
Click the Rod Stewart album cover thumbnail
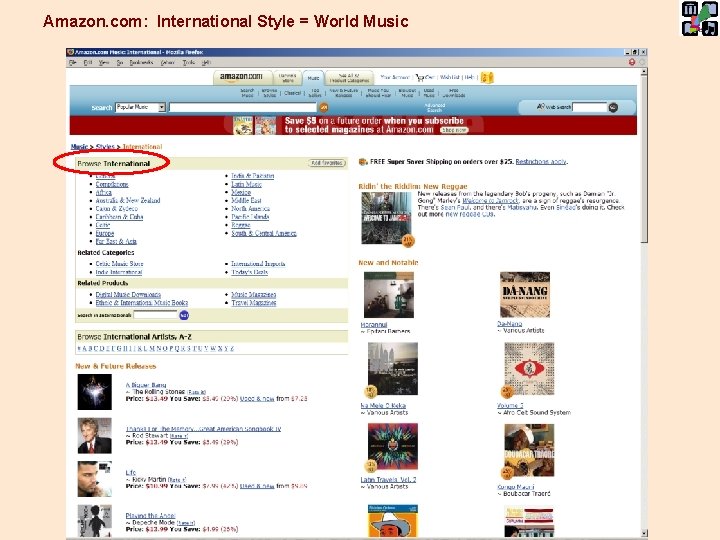click(95, 436)
